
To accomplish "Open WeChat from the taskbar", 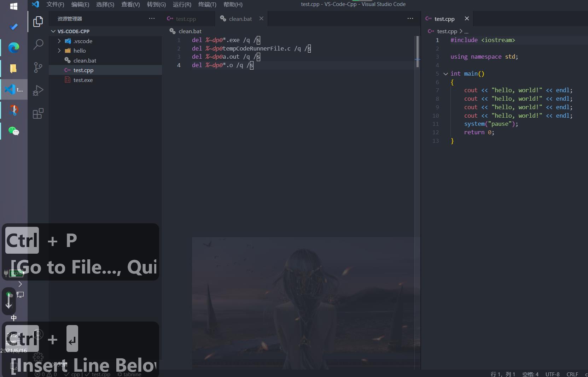I will click(x=14, y=131).
